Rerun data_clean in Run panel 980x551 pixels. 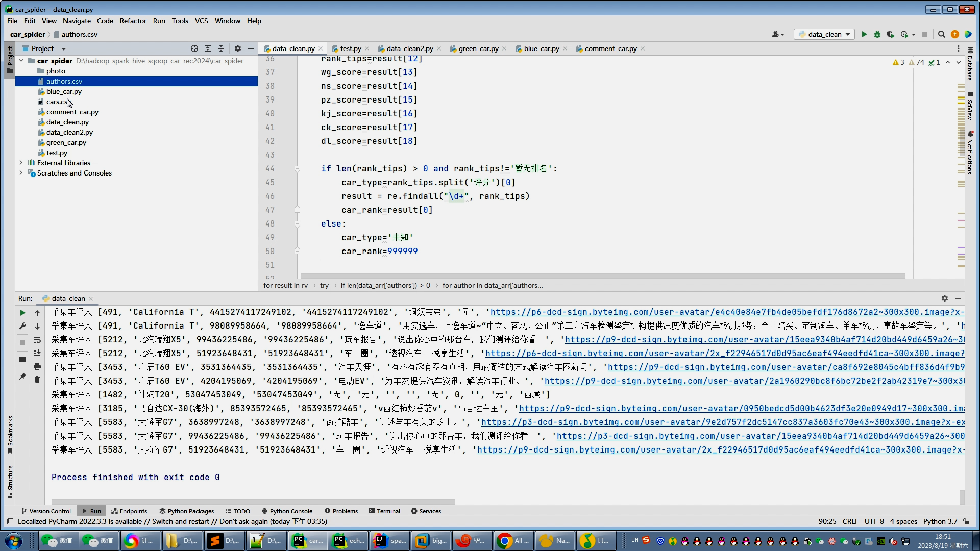click(x=22, y=313)
